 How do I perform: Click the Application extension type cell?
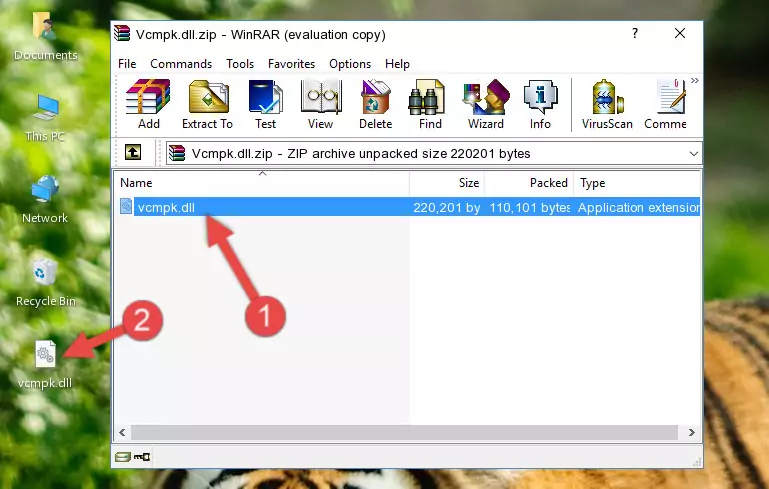coord(639,207)
